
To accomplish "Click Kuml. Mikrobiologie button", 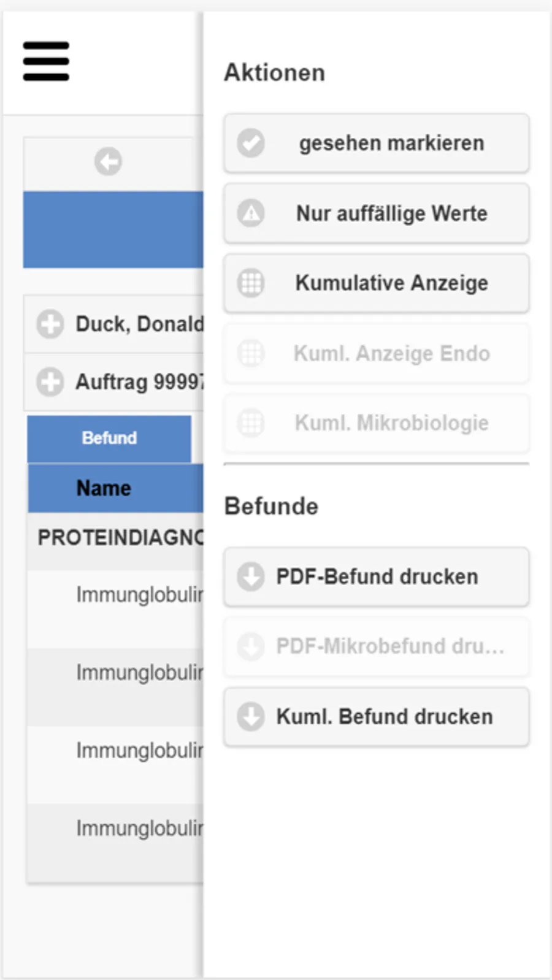I will tap(377, 423).
